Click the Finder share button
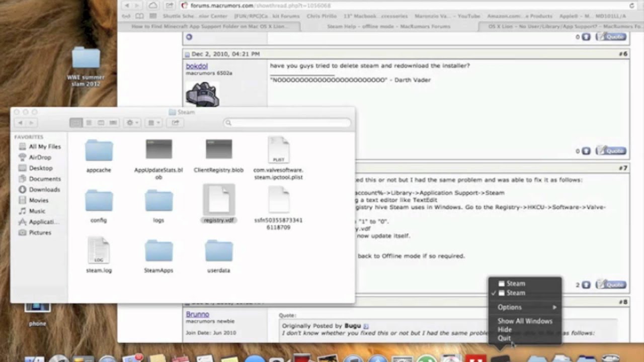Screen dimensions: 644x362 point(175,123)
